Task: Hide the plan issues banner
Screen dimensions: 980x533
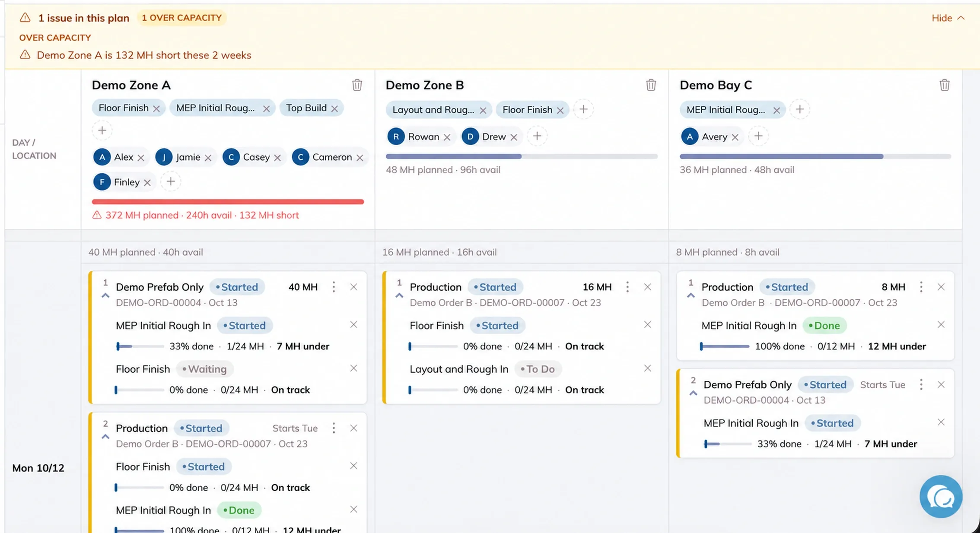Action: 948,18
